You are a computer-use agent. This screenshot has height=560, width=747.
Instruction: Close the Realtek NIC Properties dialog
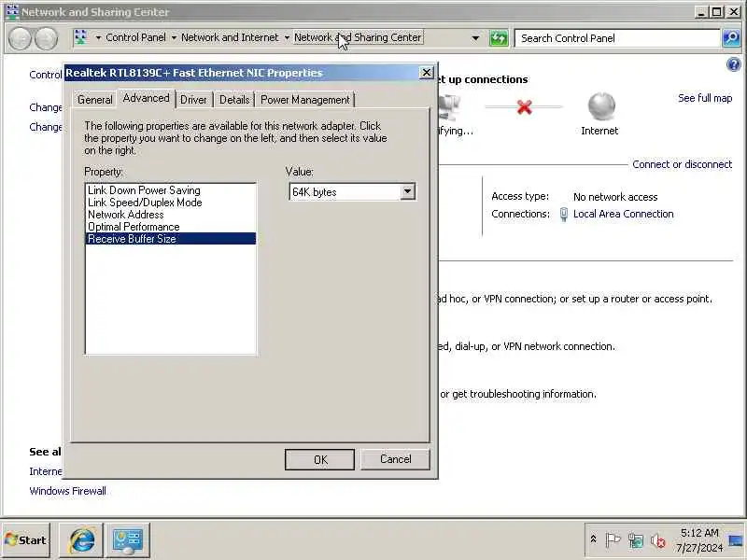(x=427, y=73)
